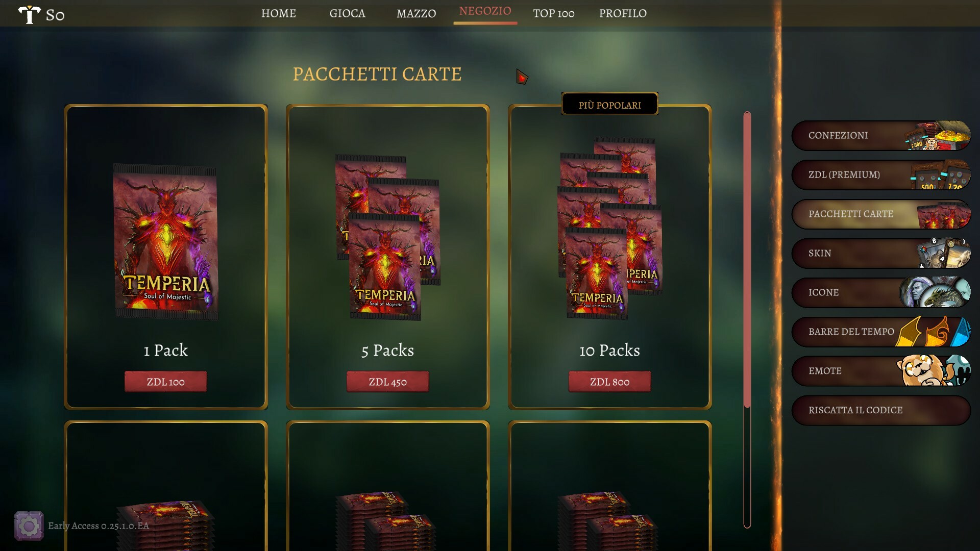Select the 10 Packs card bundle image
The width and height of the screenshot is (980, 551).
coord(610,229)
